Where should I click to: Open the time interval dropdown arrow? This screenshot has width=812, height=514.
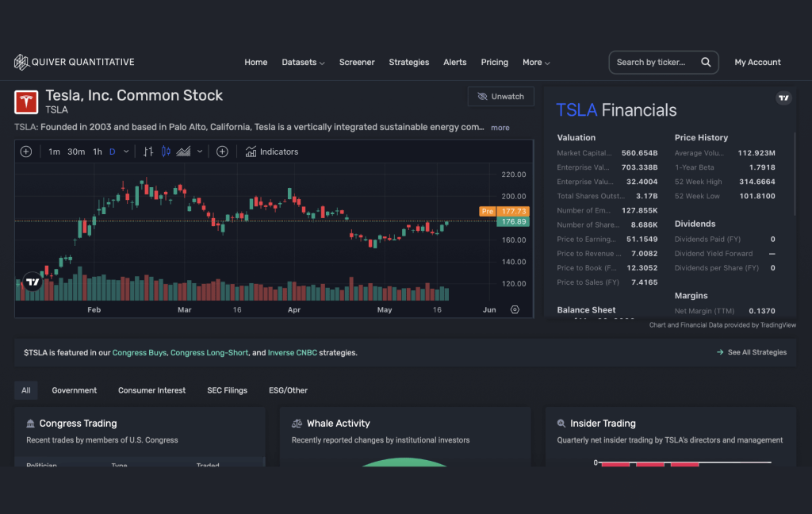coord(126,152)
